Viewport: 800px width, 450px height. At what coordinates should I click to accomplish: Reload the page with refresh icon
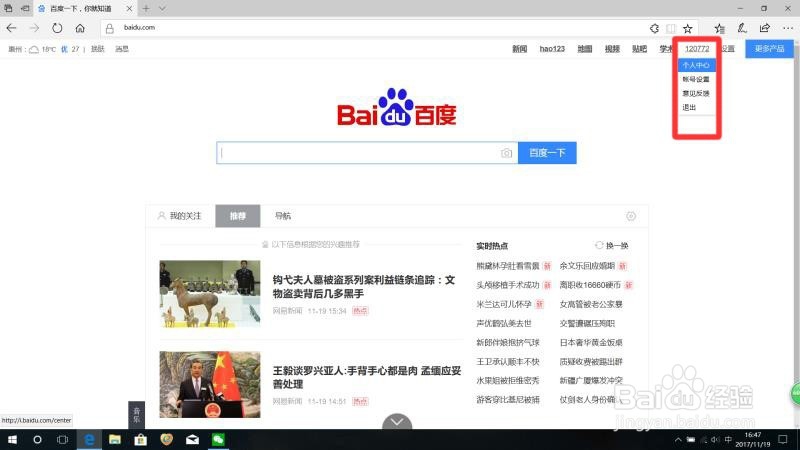57,28
